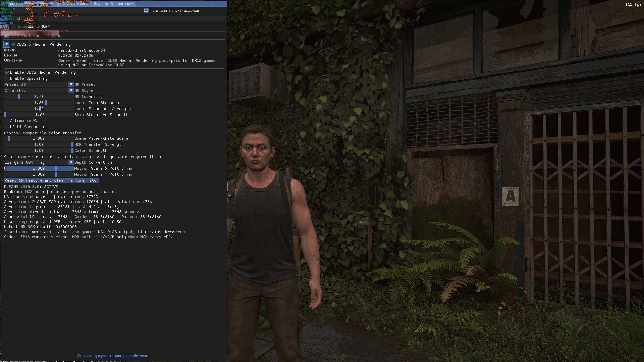
Task: Click the Color Strength slider
Action: [39, 150]
